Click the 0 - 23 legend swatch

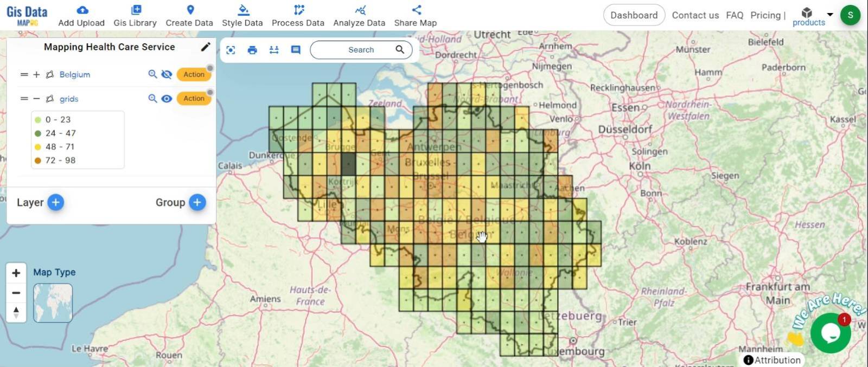click(38, 120)
